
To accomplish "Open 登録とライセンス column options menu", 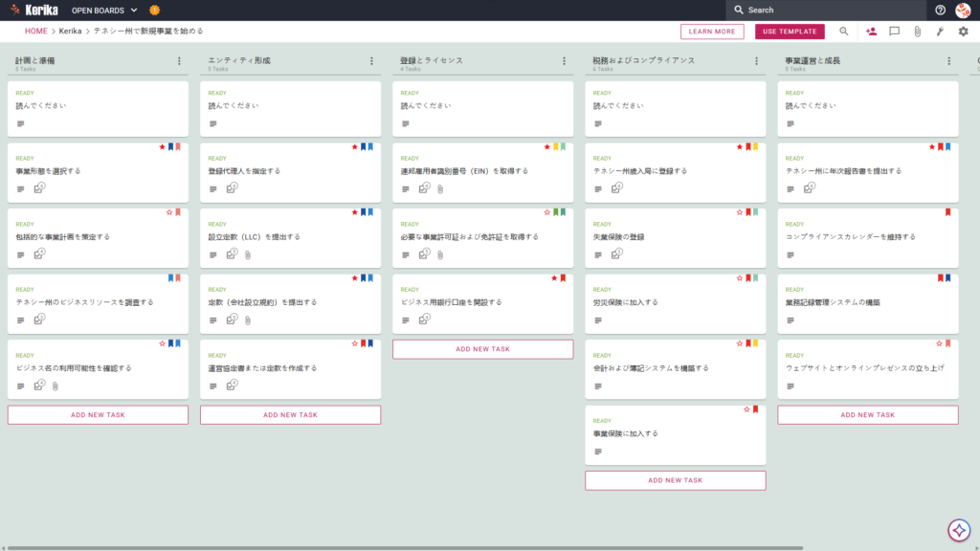I will (565, 61).
